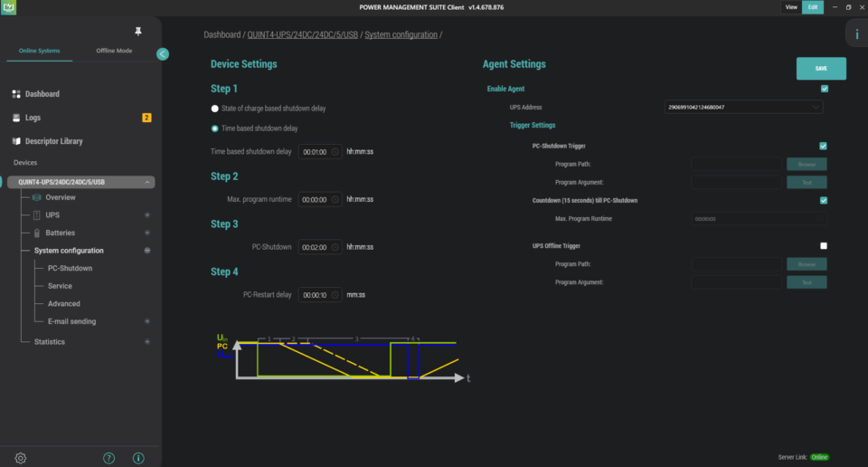Expand the E-mail sending node

147,321
